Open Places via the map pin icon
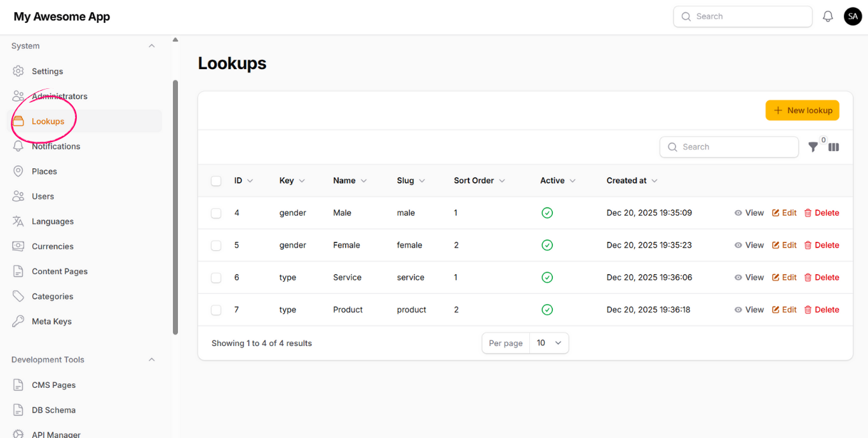868x438 pixels. click(x=18, y=171)
